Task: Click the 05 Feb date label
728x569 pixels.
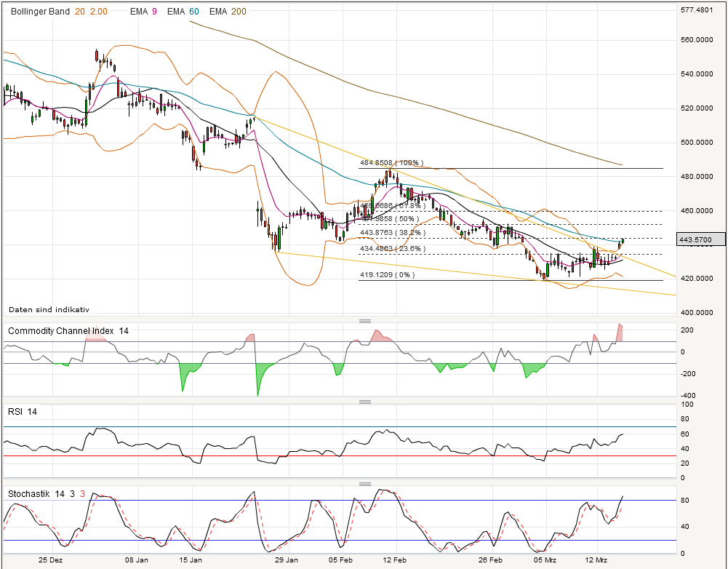Action: [340, 560]
